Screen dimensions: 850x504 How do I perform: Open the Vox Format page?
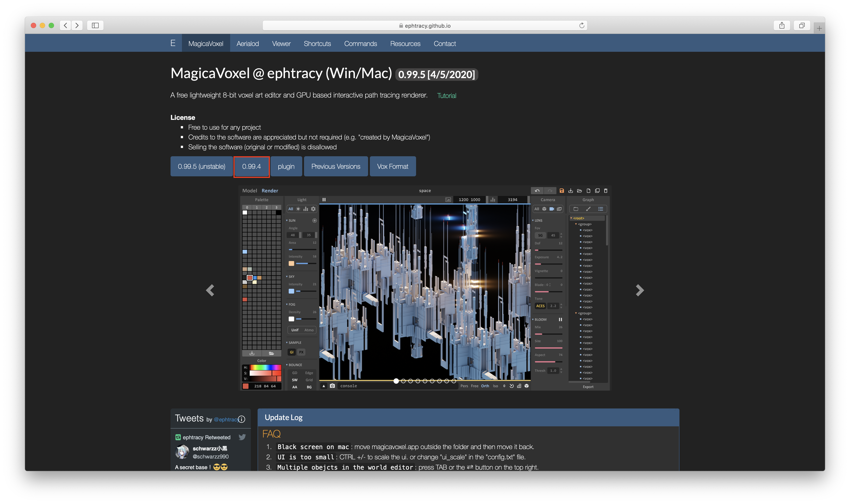coord(393,167)
